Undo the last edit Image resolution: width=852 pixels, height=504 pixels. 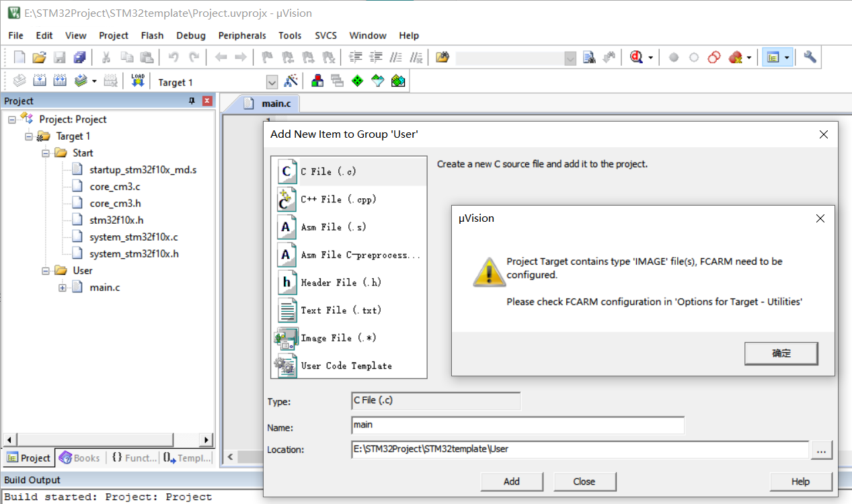tap(173, 58)
